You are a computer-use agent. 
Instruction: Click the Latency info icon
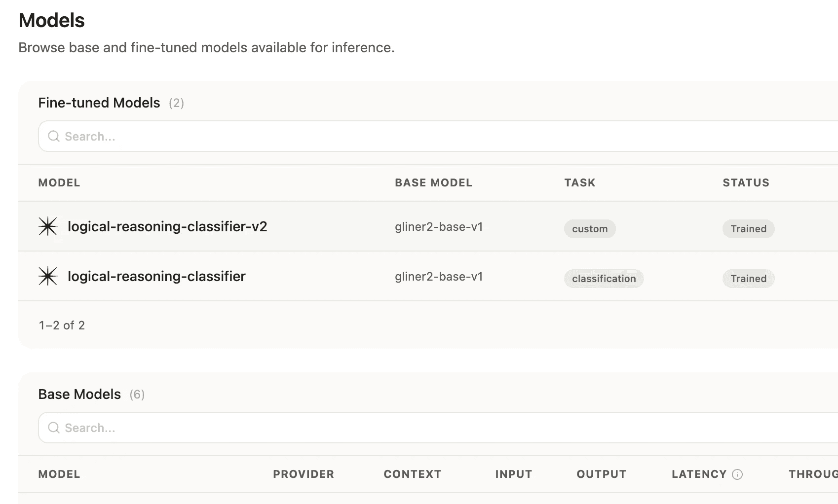click(737, 474)
